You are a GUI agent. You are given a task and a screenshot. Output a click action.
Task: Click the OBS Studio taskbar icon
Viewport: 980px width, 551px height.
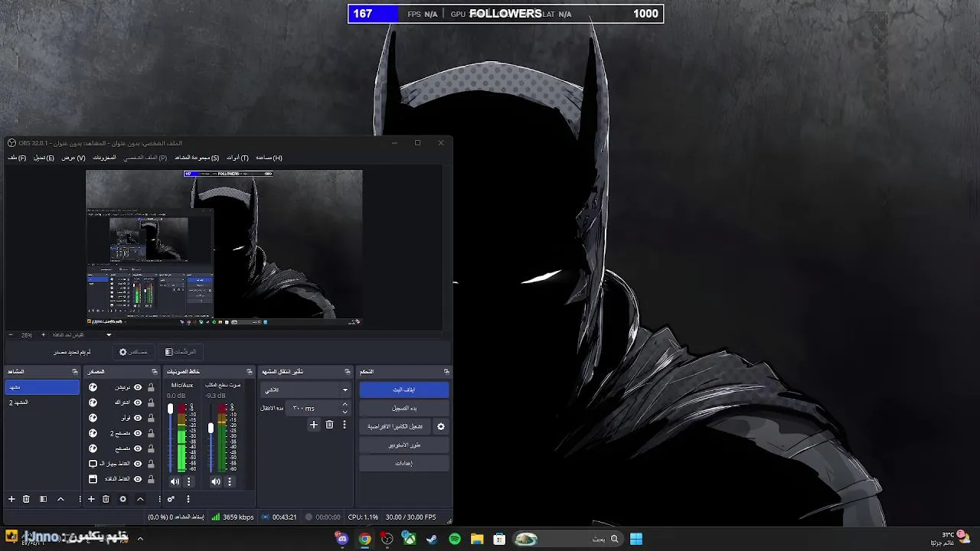[x=387, y=539]
